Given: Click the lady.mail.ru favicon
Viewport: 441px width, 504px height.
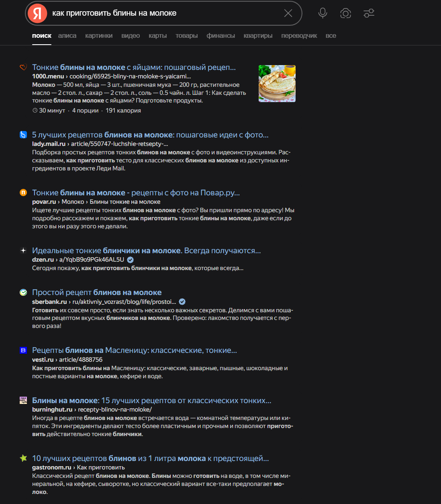Looking at the screenshot, I should click(x=23, y=135).
